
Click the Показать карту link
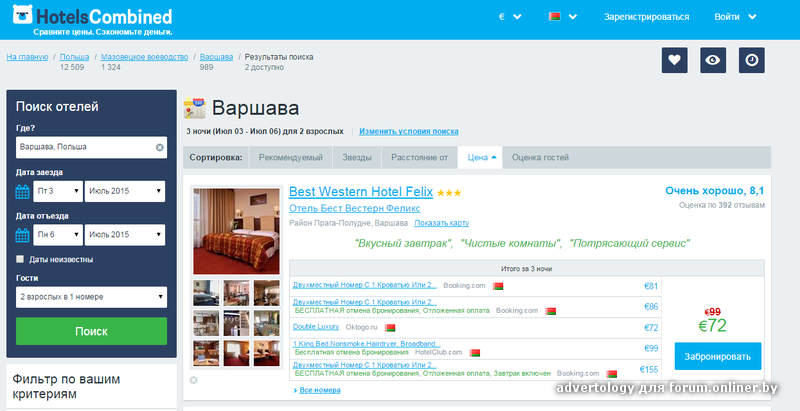click(441, 223)
